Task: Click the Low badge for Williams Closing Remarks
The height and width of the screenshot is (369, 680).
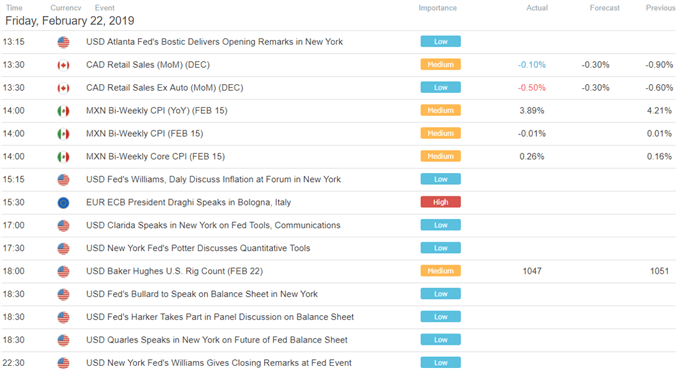Action: pos(441,362)
